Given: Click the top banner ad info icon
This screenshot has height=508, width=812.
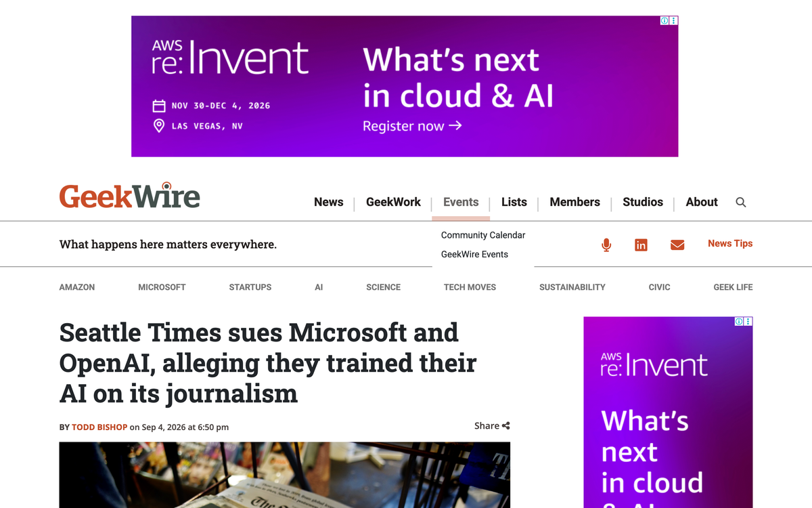Looking at the screenshot, I should (664, 21).
